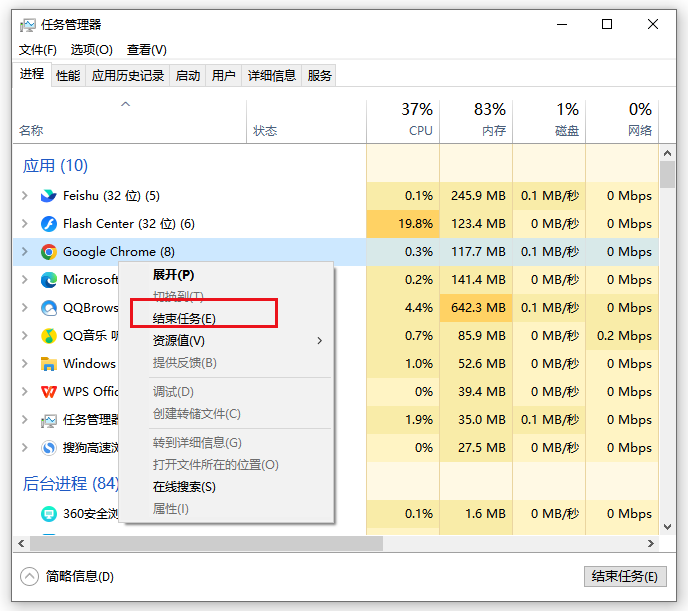Click the 简略信息 collapse arrow icon

point(29,576)
